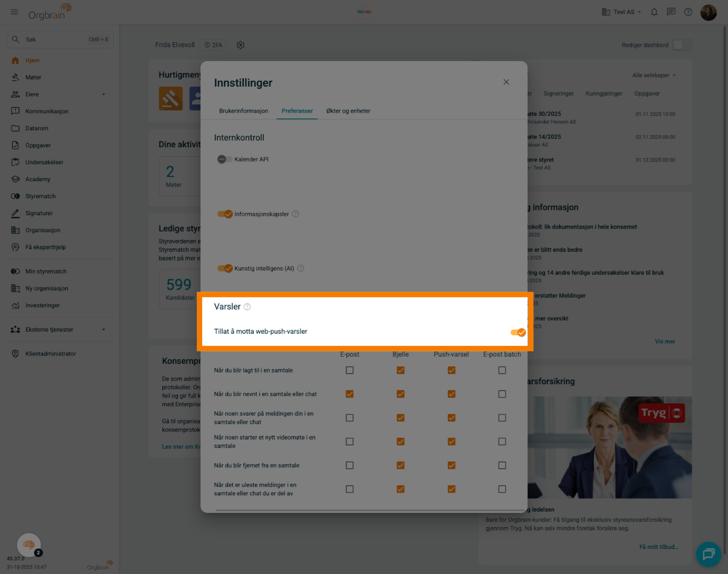Click the Oppgaver task icon
The image size is (728, 574).
15,146
